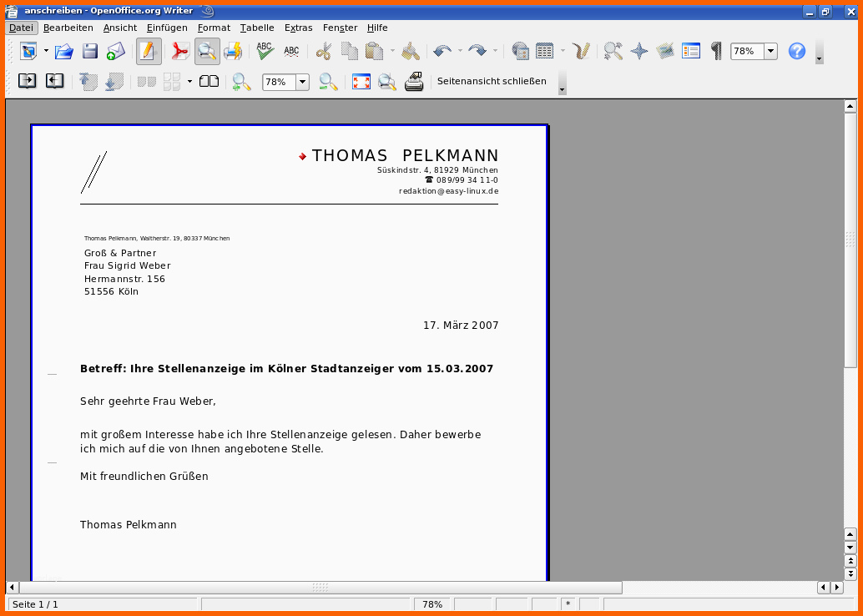Click the horizontal scrollbar track
The width and height of the screenshot is (863, 616).
click(718, 588)
